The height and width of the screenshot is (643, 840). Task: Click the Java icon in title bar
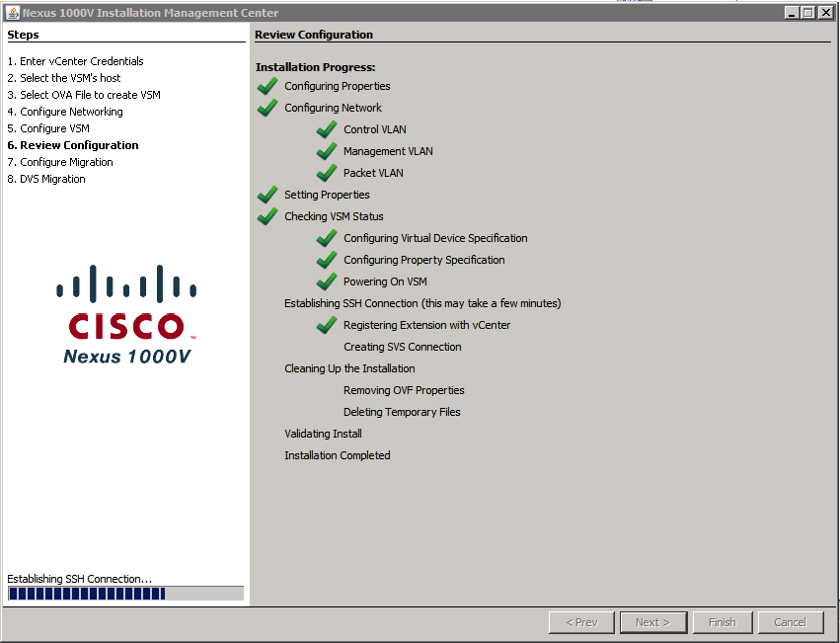point(12,12)
